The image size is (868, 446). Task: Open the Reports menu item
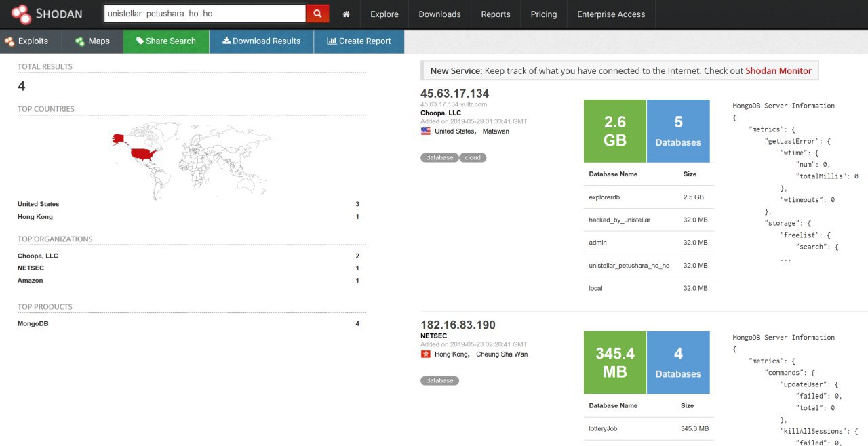point(496,14)
